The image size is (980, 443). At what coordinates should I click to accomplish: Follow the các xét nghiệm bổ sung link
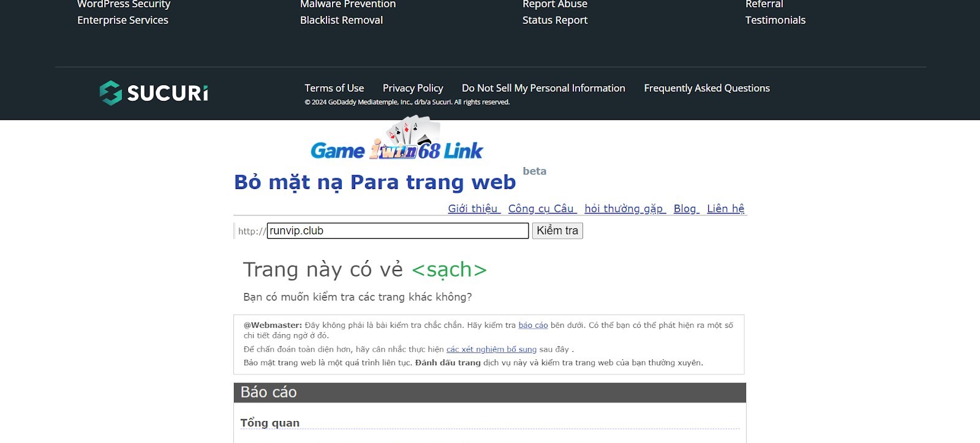pos(491,349)
